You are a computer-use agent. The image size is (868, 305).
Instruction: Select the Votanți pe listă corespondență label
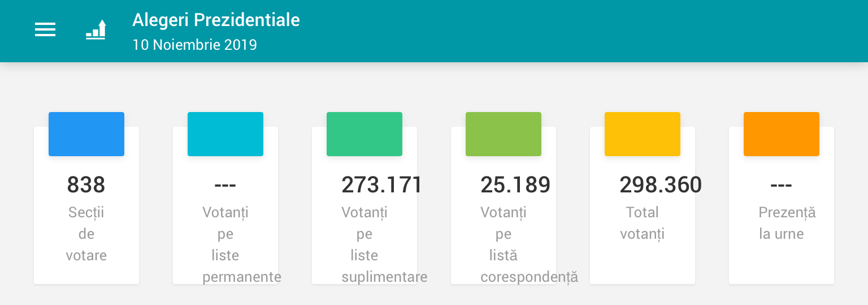[x=504, y=244]
